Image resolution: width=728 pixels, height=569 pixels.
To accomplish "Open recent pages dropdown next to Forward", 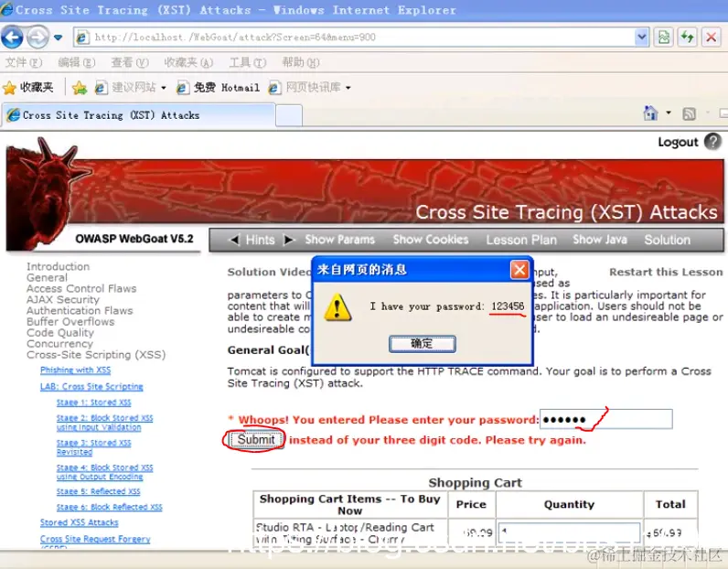I will (x=58, y=38).
